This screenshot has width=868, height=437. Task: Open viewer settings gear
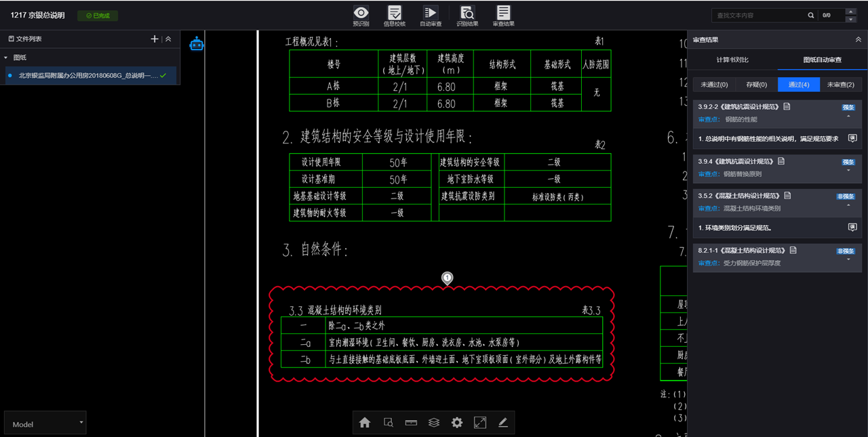[x=456, y=422]
